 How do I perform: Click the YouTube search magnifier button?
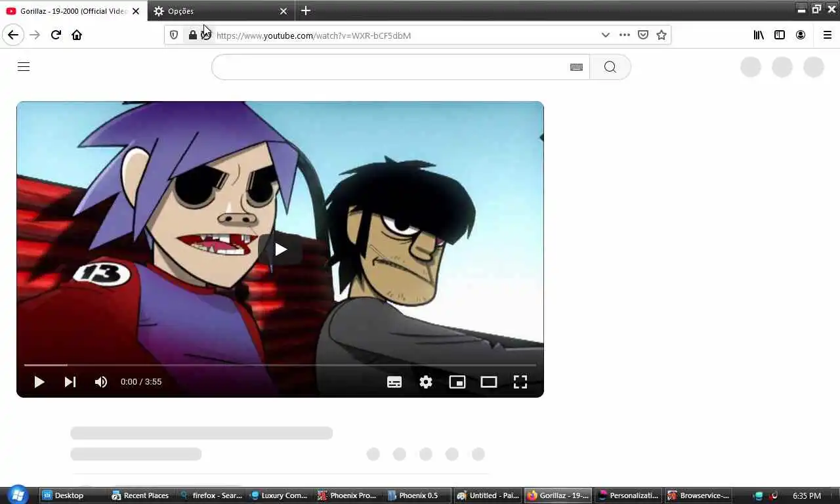[x=610, y=67]
